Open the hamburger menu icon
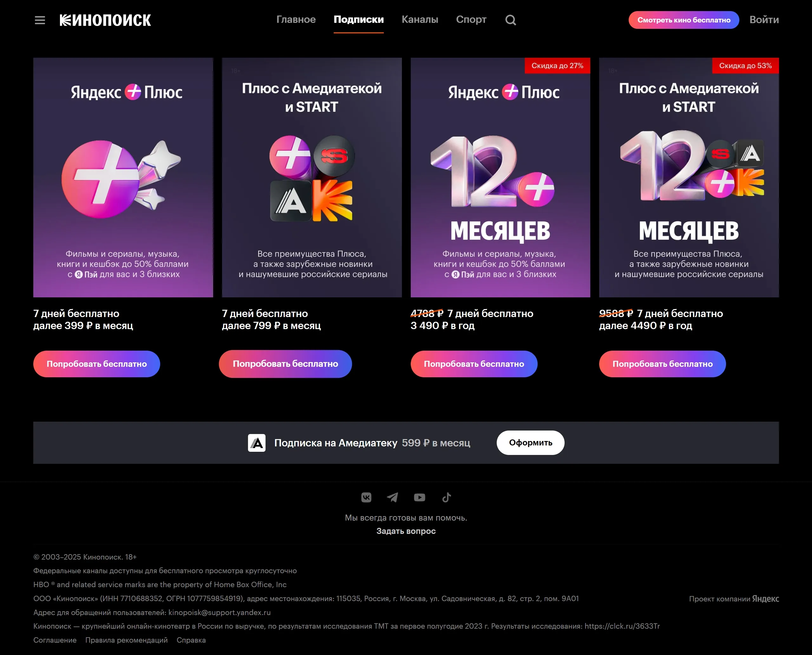 click(x=40, y=20)
